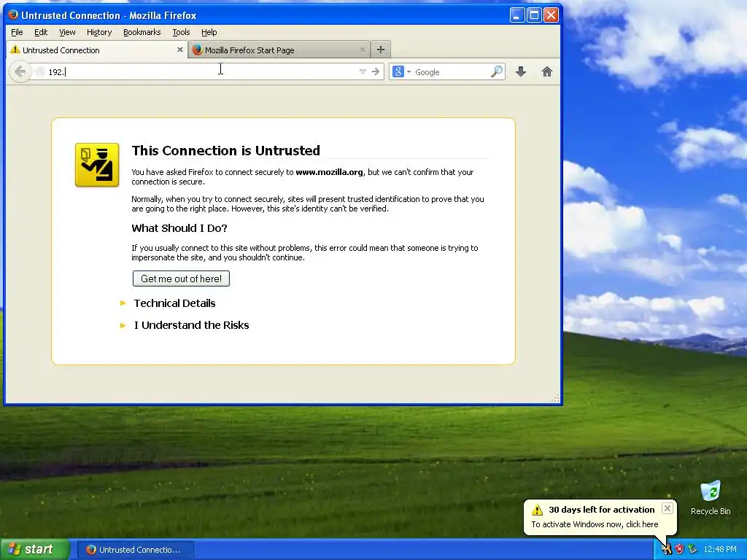Click the warning icon on Untrusted Connection tab
747x560 pixels.
tap(15, 50)
